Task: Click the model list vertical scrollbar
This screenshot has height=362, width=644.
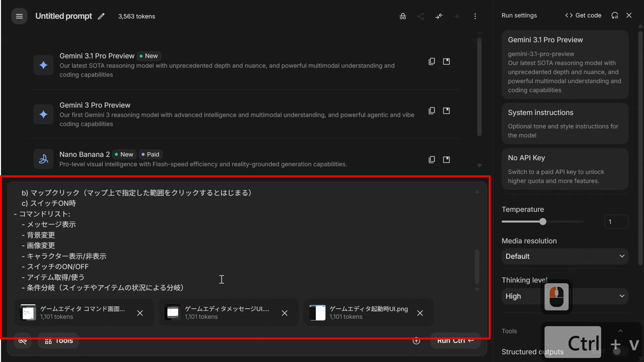Action: pos(479,87)
